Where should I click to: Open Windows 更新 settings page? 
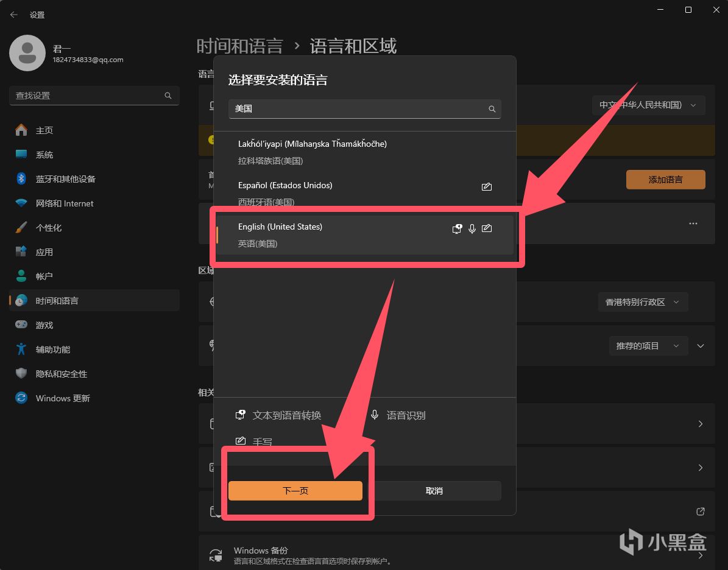pos(63,398)
